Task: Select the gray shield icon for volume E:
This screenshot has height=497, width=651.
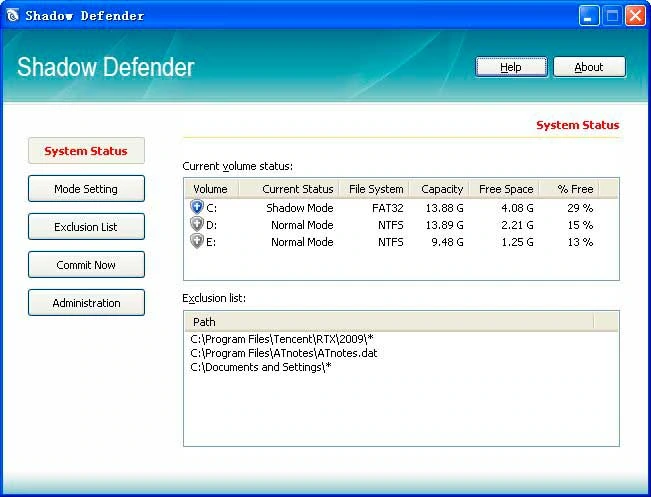Action: pos(197,241)
